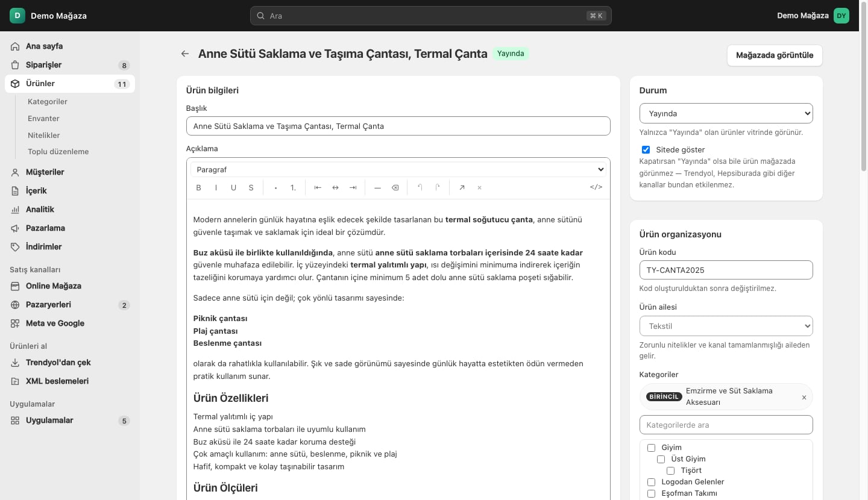Viewport: 868px width, 500px height.
Task: Insert horizontal rule line in description
Action: 377,187
